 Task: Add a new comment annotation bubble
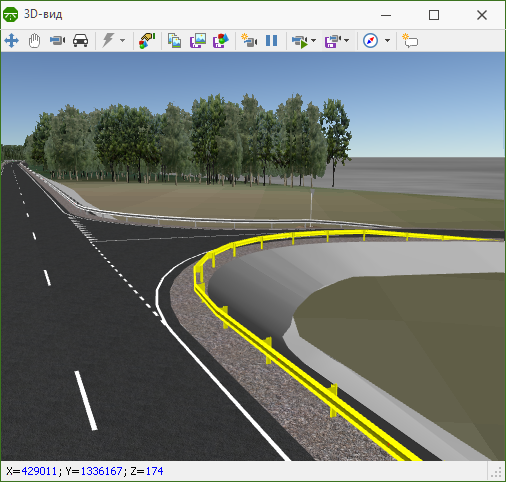410,41
